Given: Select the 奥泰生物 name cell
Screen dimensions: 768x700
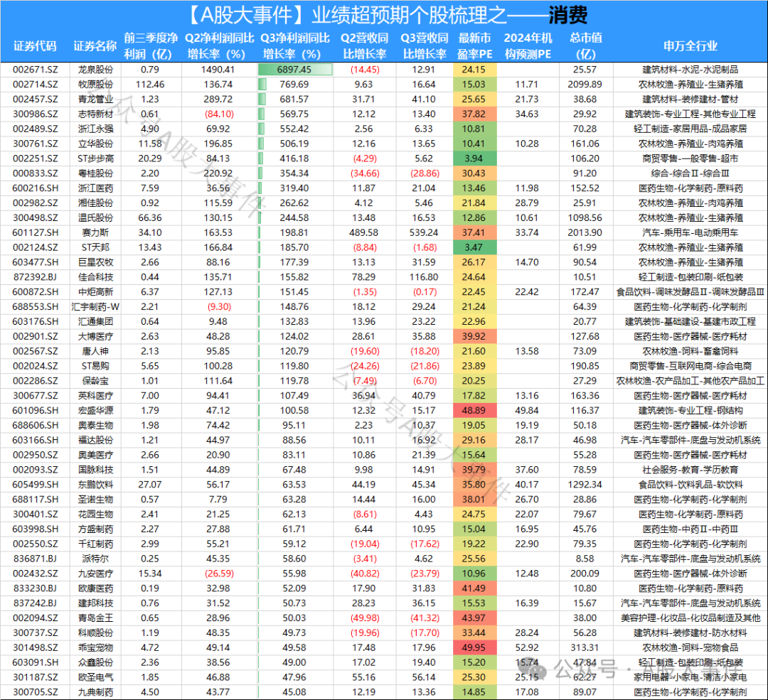Looking at the screenshot, I should 95,425.
